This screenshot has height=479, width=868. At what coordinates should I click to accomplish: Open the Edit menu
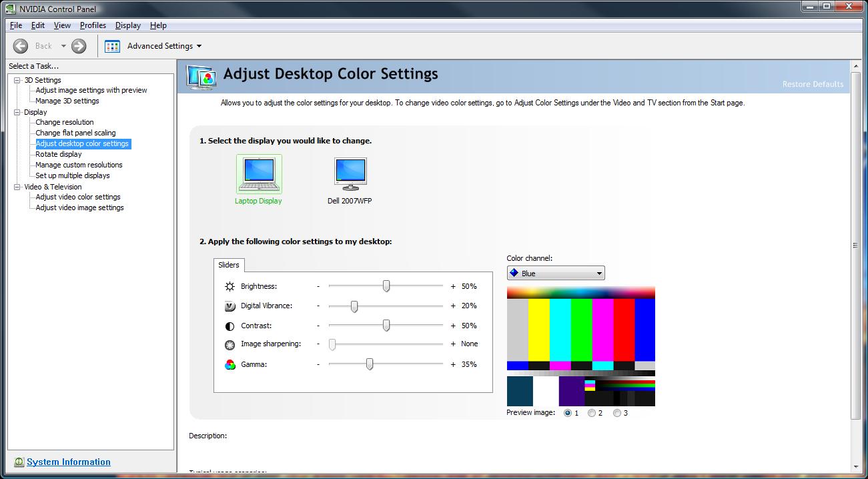(38, 25)
